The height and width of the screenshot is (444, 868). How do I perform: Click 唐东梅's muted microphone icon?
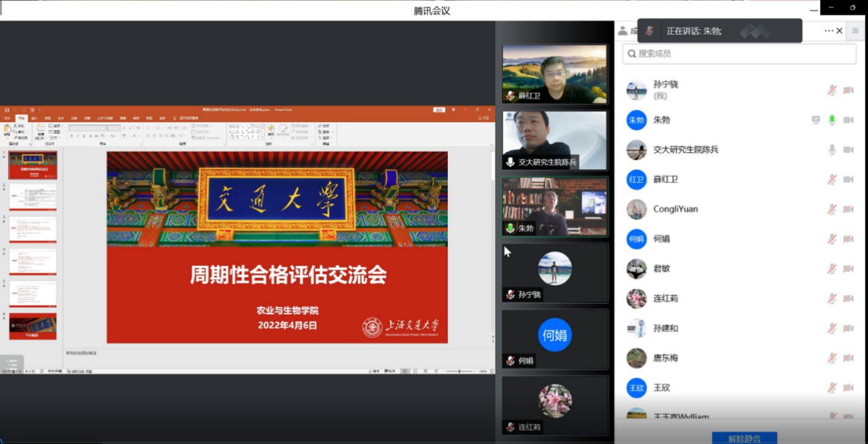832,358
